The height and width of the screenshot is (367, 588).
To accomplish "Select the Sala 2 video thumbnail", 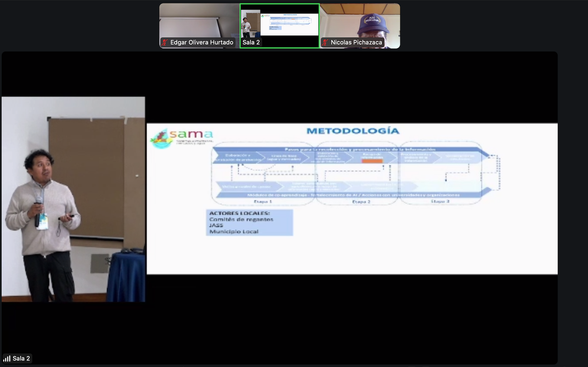I will (280, 25).
